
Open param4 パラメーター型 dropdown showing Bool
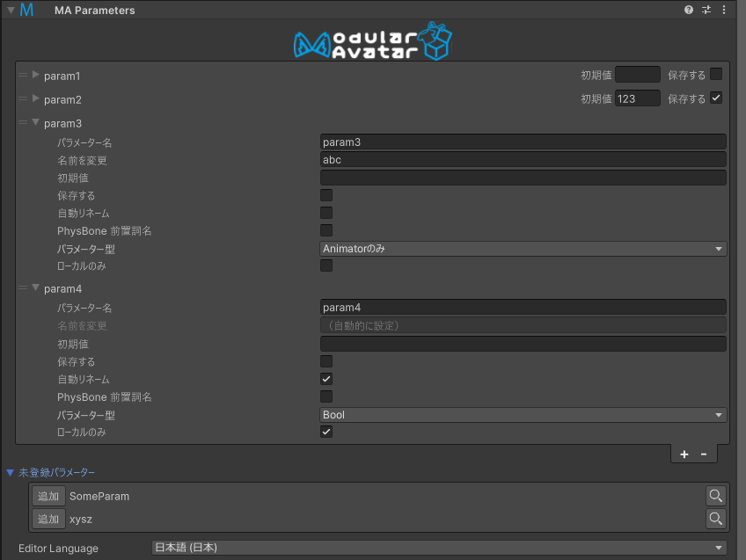(523, 415)
